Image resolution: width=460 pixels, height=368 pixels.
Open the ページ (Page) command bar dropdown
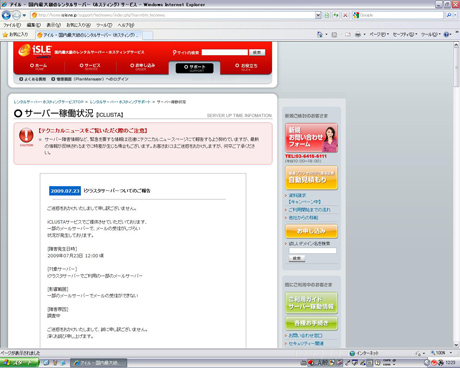click(379, 34)
